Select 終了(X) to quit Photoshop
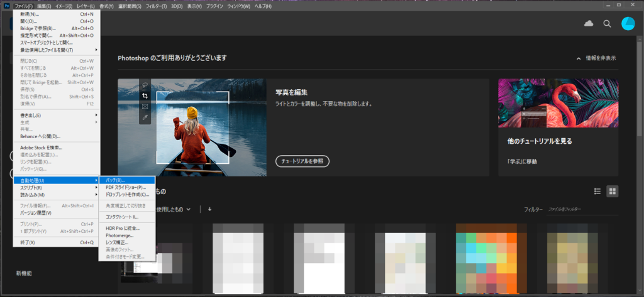The height and width of the screenshot is (297, 644). pos(57,242)
